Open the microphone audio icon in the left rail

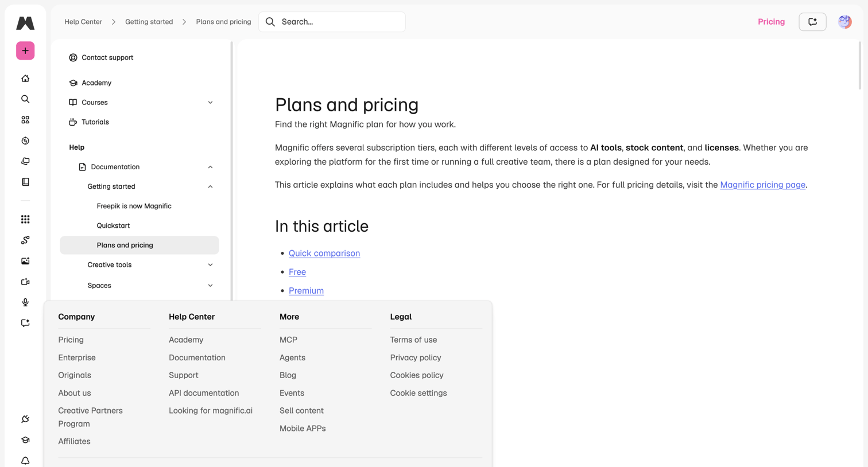(25, 302)
